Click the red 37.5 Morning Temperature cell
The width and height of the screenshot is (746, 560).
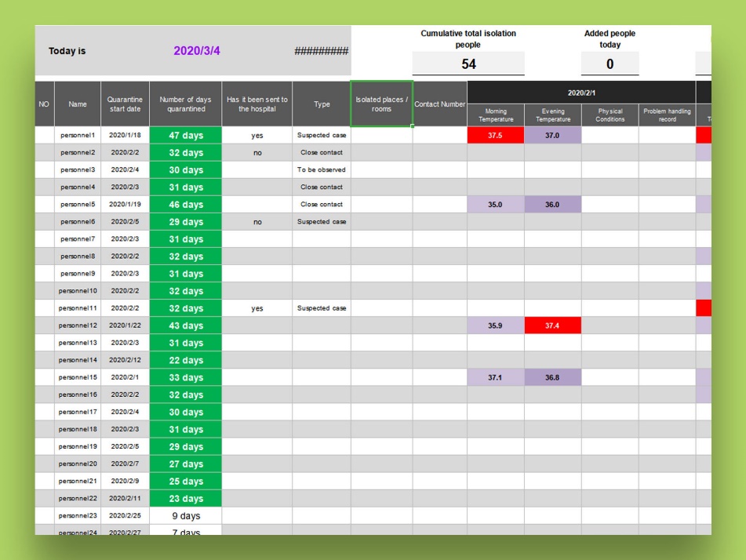(495, 136)
